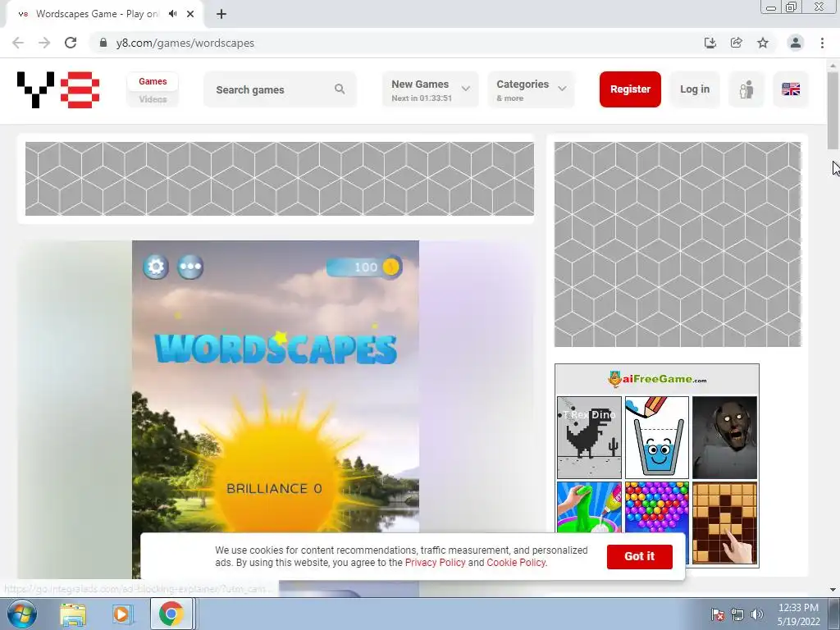Screen dimensions: 840x630
Task: Expand the New Games dropdown
Action: (430, 89)
